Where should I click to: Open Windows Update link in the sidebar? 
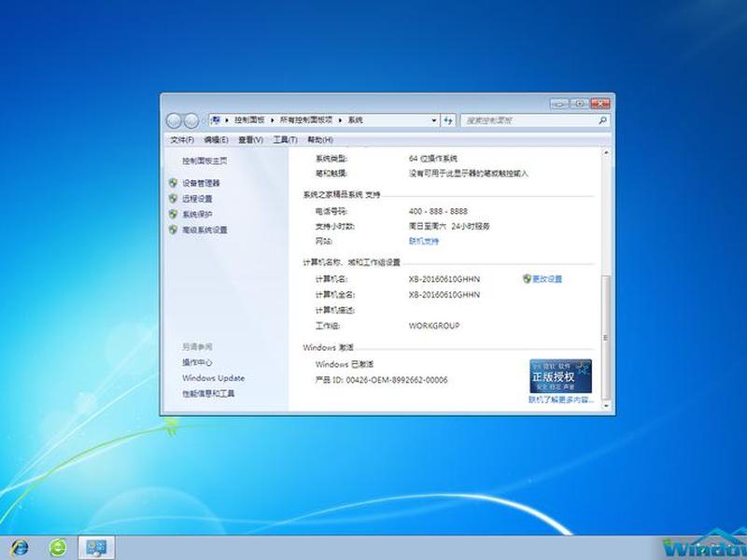pyautogui.click(x=213, y=378)
